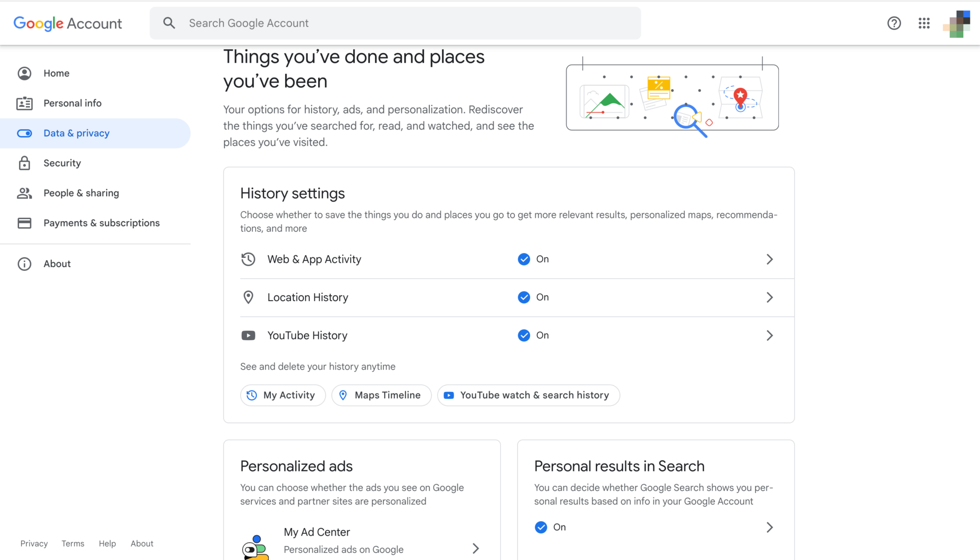Click 'See and delete your history anytime' text
Screen dimensions: 980x560
[x=318, y=367]
